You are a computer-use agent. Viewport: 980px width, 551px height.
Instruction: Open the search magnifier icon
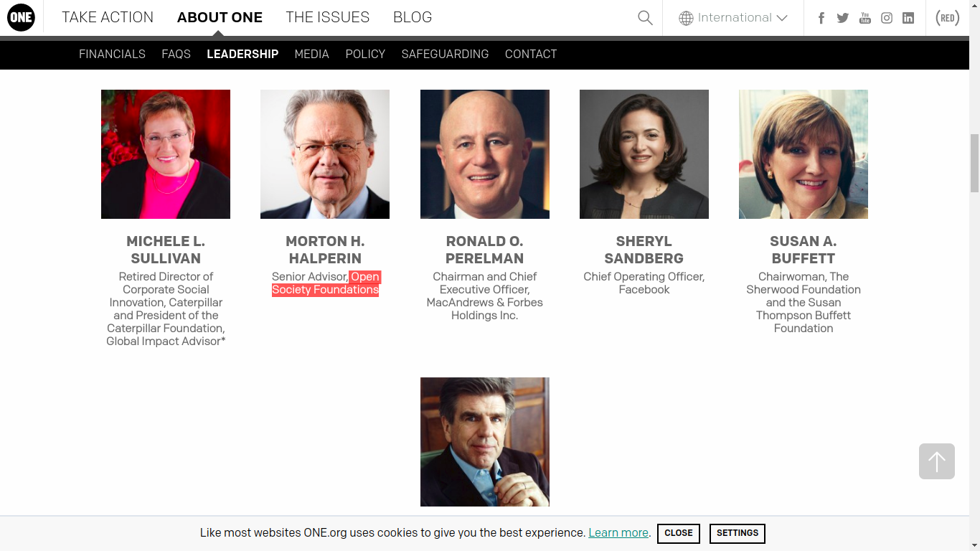(x=645, y=18)
